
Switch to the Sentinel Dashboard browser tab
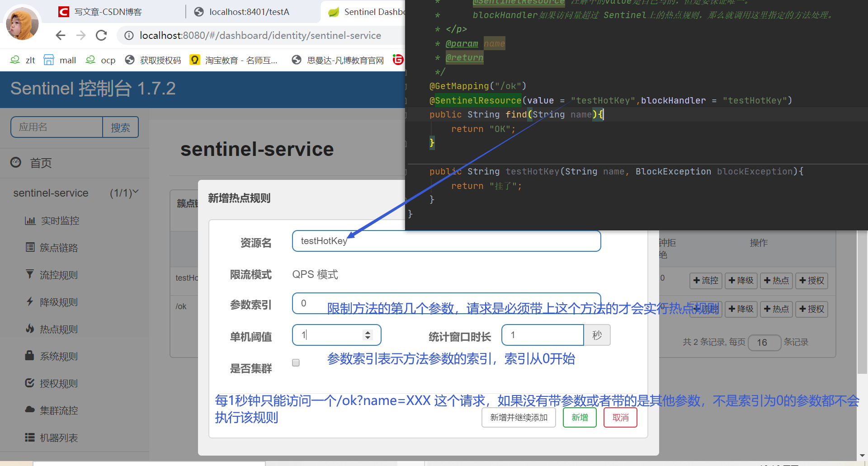point(371,12)
